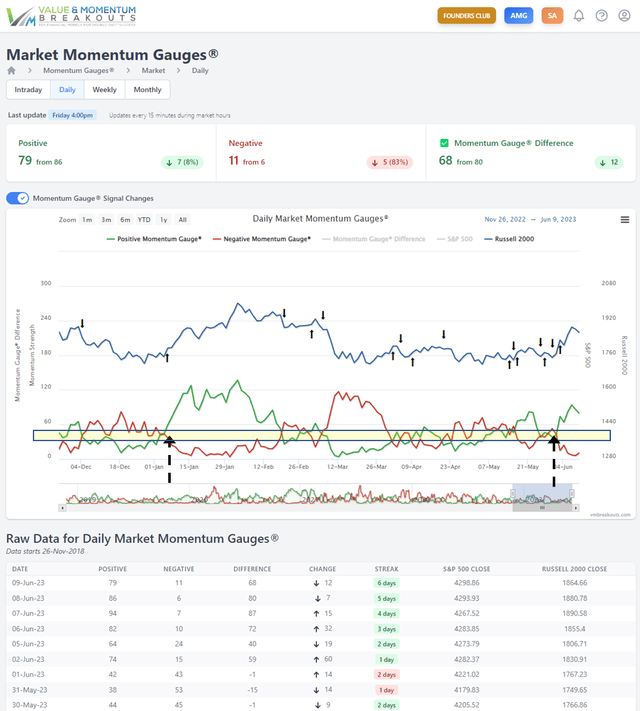
Task: Open the notifications bell icon
Action: tap(578, 16)
